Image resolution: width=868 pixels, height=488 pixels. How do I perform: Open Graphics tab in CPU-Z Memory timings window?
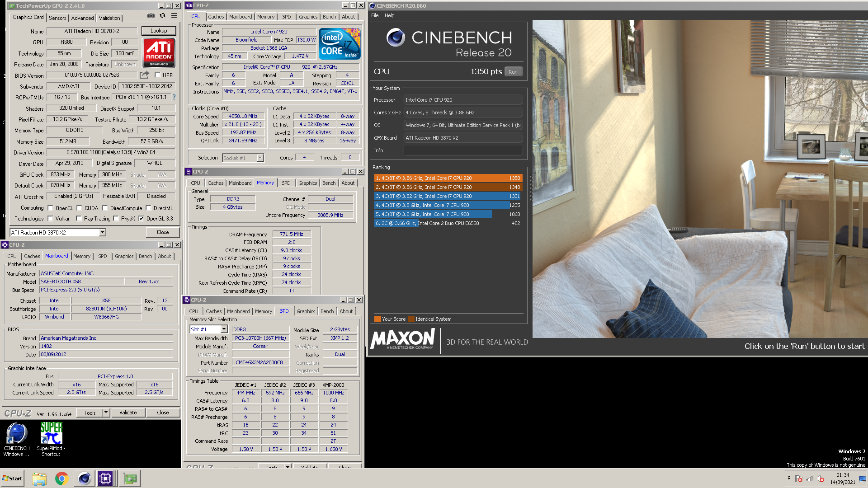pyautogui.click(x=307, y=183)
